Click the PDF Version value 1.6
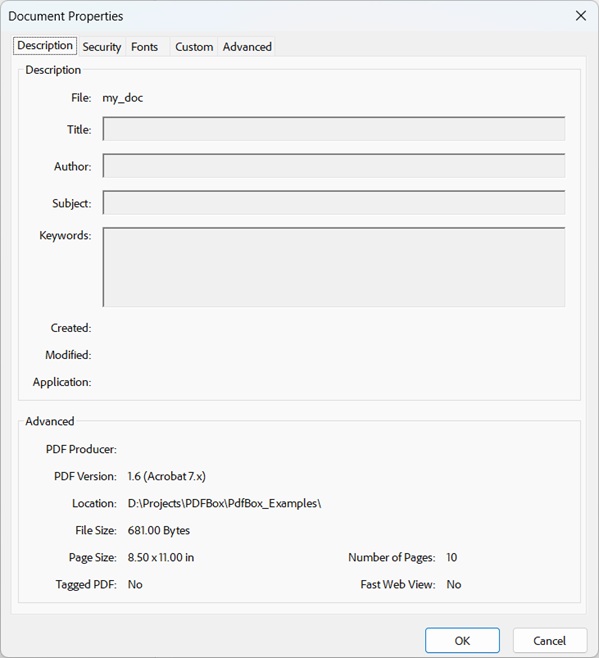This screenshot has height=658, width=600. click(x=167, y=476)
